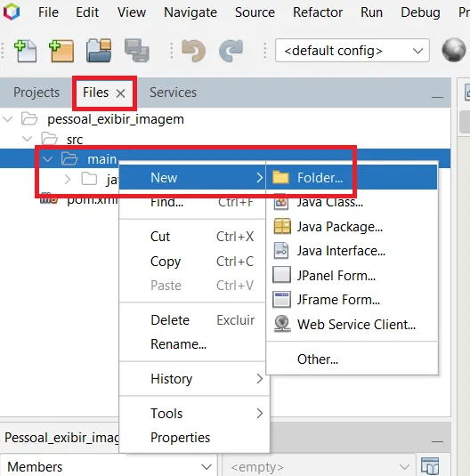Collapse the main tree node
470x476 pixels.
click(x=47, y=158)
